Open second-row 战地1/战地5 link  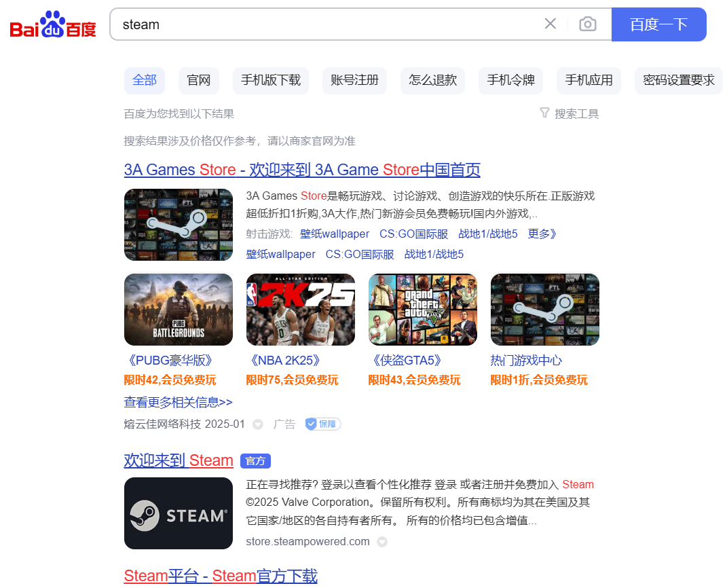tap(434, 254)
